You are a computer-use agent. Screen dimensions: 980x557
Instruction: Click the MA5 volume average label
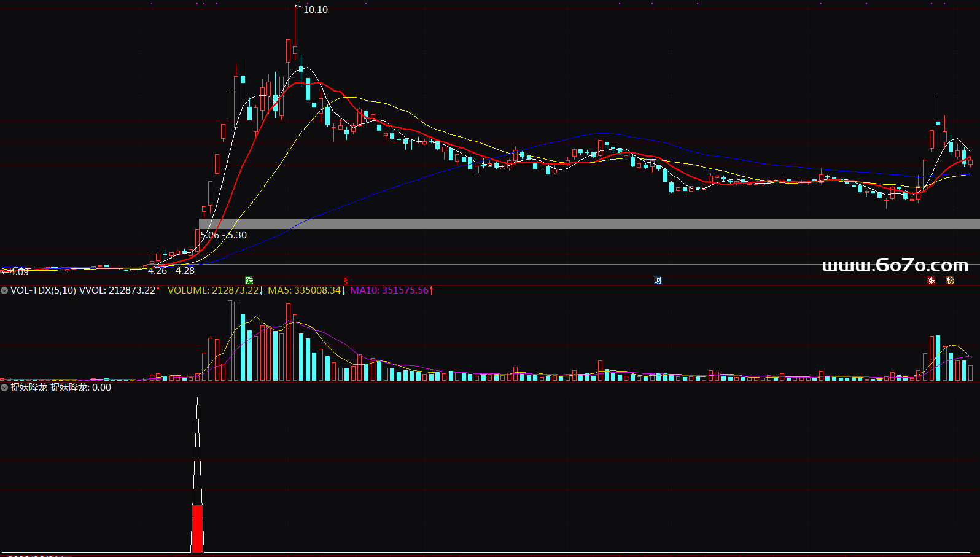(304, 290)
